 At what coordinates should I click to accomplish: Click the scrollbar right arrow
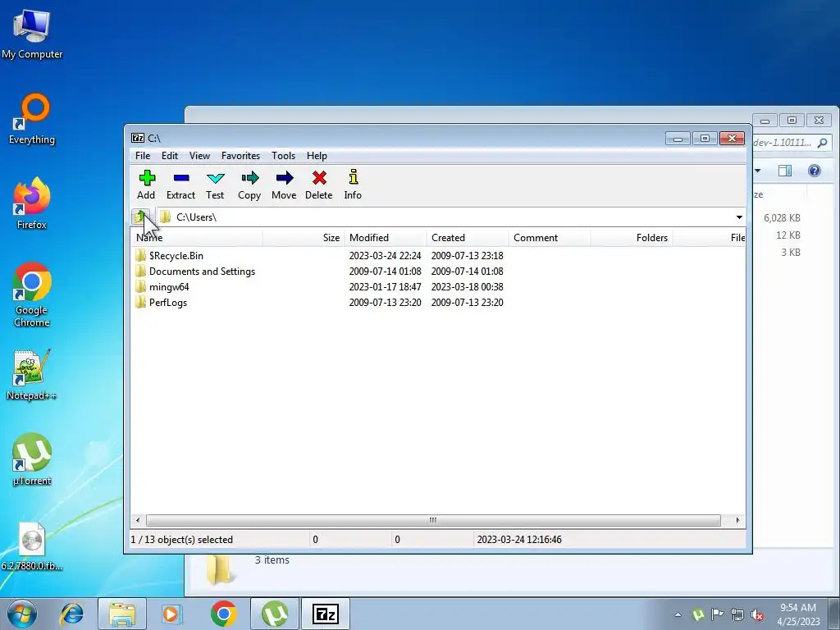tap(737, 520)
